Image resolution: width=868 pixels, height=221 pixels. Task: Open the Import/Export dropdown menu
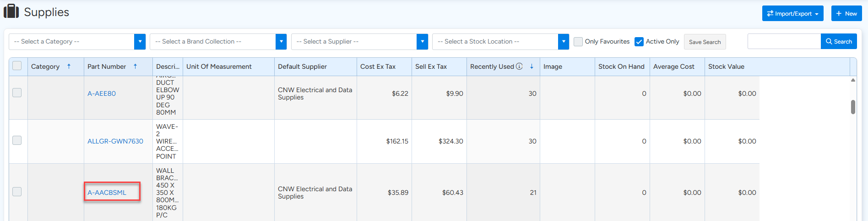coord(792,13)
